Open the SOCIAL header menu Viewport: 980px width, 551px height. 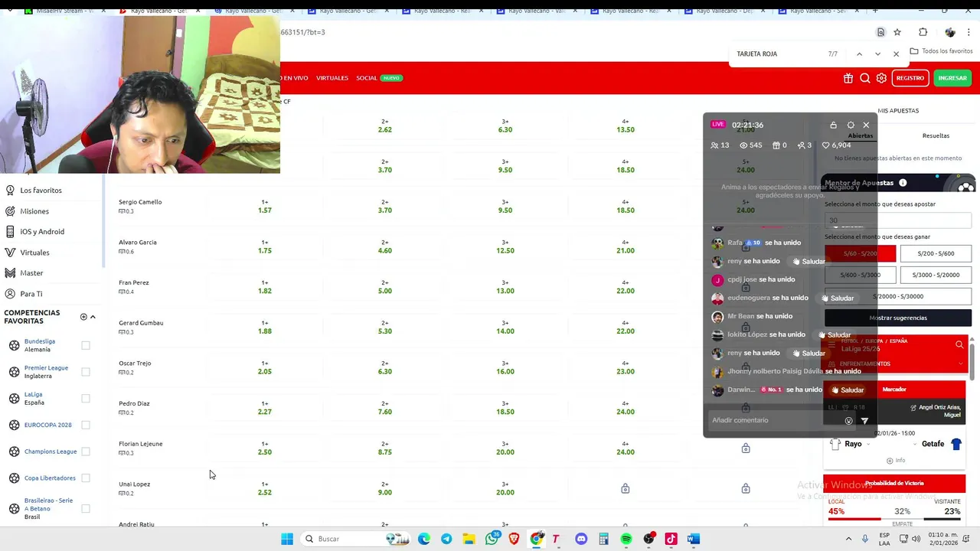367,78
